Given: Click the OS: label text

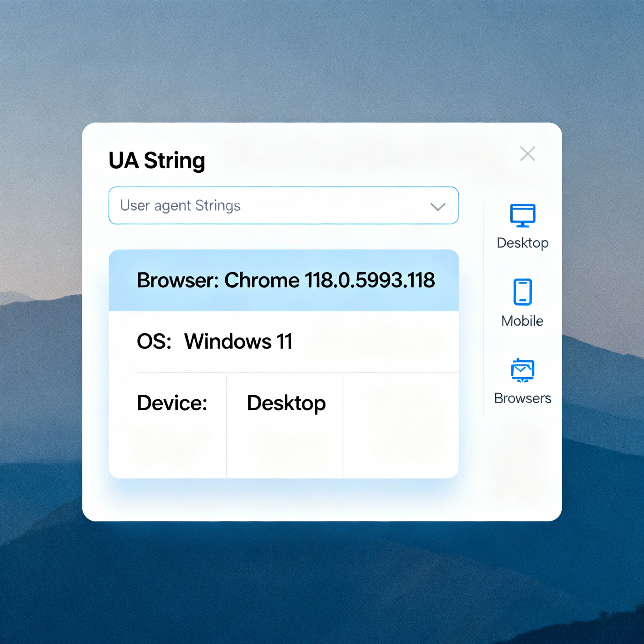Looking at the screenshot, I should click(x=154, y=341).
